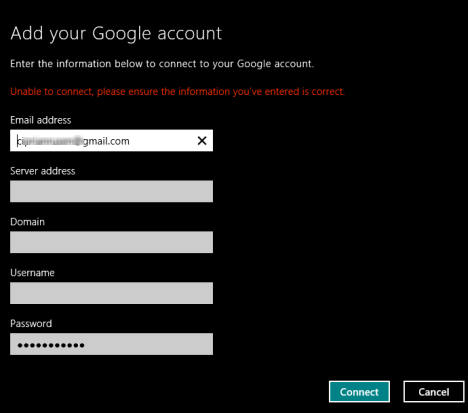468x413 pixels.
Task: Click inside the Password field
Action: pyautogui.click(x=111, y=344)
